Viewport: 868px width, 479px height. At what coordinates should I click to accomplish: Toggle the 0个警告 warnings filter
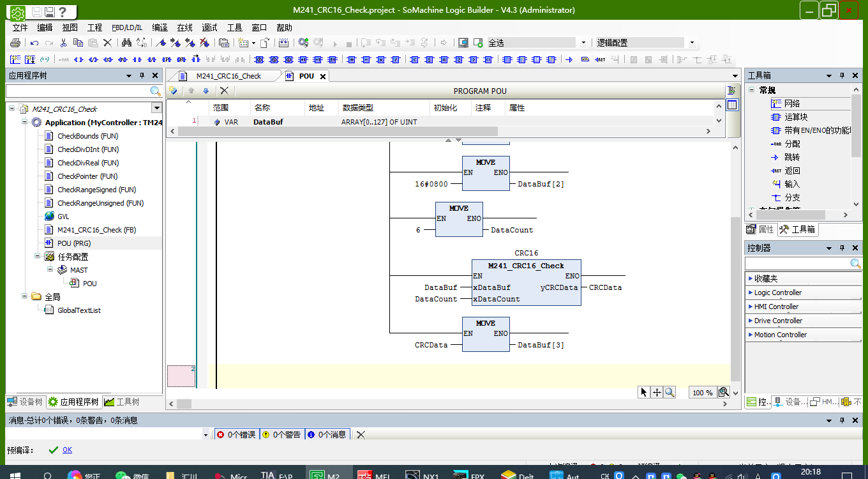[281, 434]
